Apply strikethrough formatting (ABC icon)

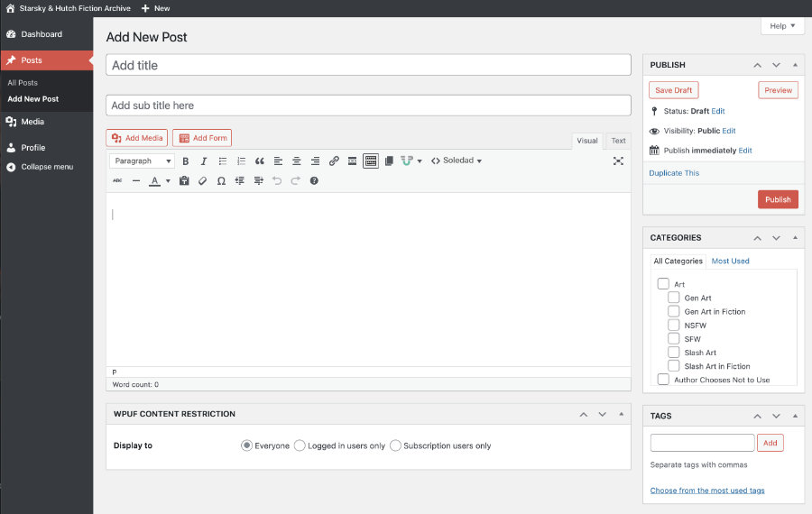117,180
